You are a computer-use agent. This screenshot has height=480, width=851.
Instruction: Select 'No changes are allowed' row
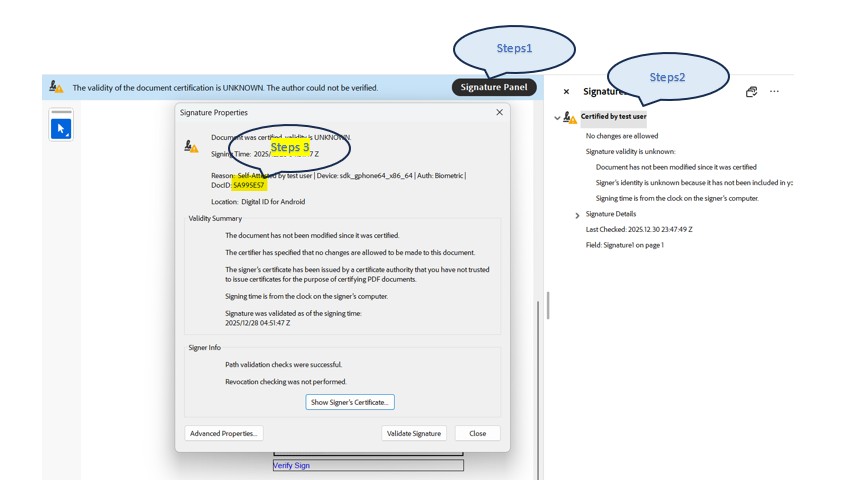pos(621,136)
